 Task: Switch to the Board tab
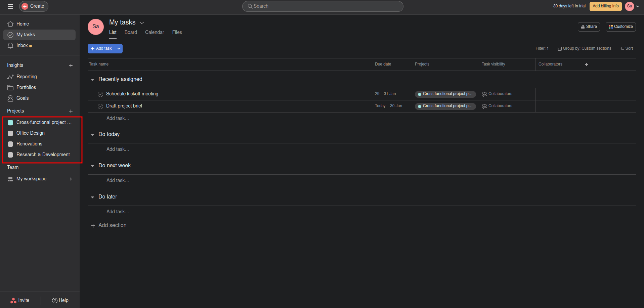coord(131,32)
